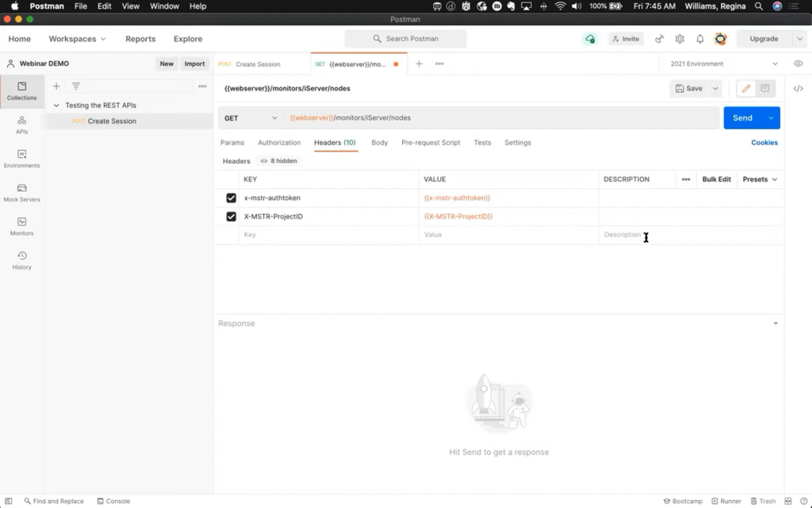Image resolution: width=812 pixels, height=508 pixels.
Task: Open the Console in the status bar
Action: pos(113,502)
